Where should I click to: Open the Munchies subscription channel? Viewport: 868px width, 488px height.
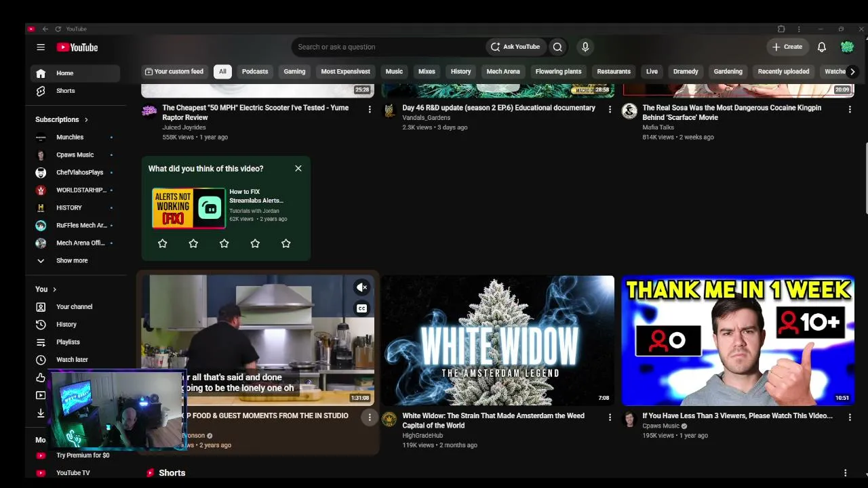tap(75, 137)
